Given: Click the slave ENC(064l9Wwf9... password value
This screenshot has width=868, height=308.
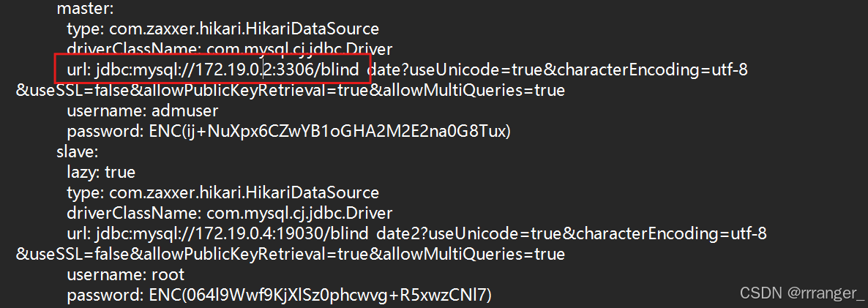Looking at the screenshot, I should click(321, 294).
